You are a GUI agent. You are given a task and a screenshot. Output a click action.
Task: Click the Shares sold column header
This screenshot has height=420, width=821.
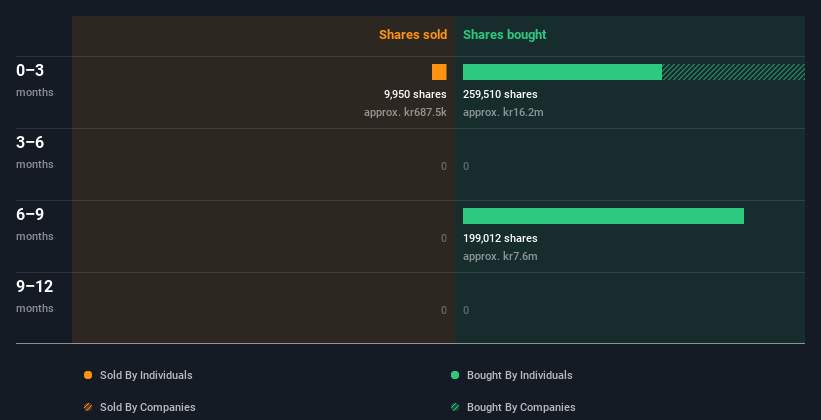413,35
